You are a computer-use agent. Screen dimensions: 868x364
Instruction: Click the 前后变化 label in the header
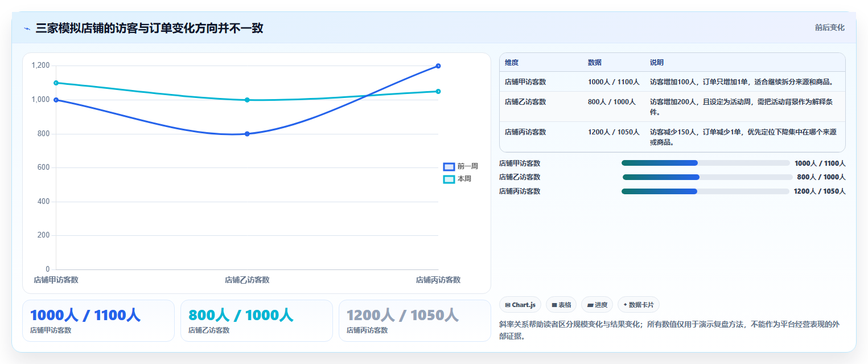(829, 27)
